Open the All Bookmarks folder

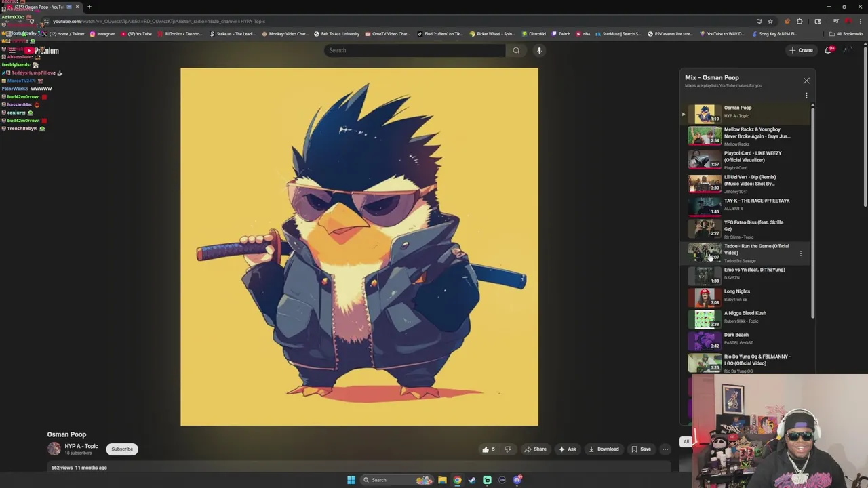pyautogui.click(x=846, y=34)
